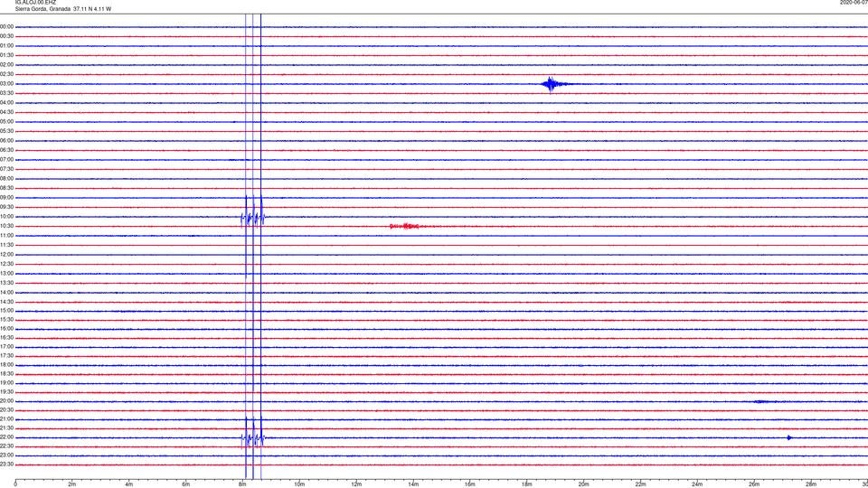Select the '6m' axis tick label

186,484
